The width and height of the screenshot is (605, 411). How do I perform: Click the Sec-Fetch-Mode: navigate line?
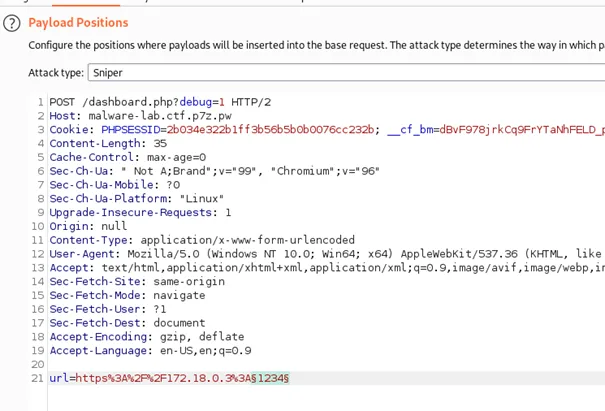pyautogui.click(x=127, y=296)
